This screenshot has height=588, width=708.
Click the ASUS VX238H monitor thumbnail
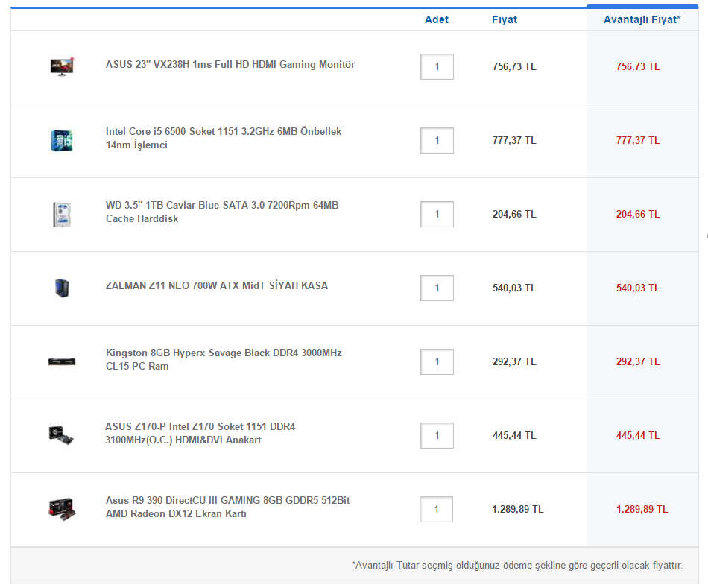coord(62,66)
